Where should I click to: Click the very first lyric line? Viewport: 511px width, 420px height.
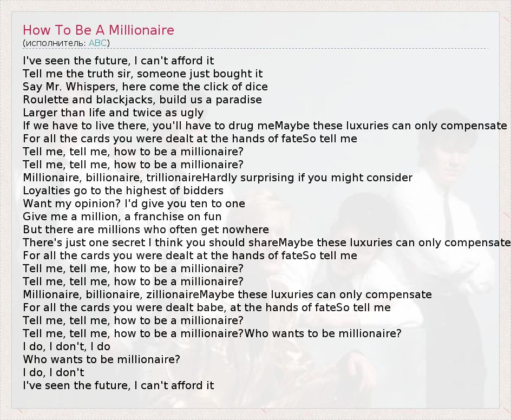[118, 61]
